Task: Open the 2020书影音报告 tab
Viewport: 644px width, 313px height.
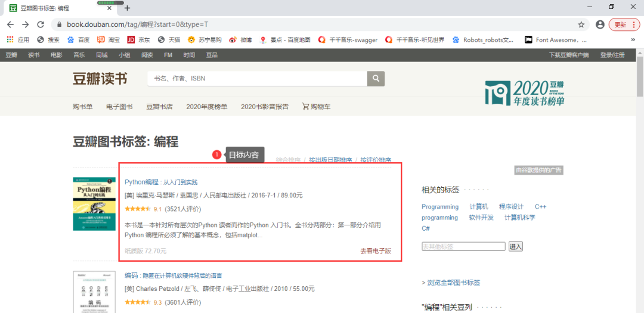Action: pos(265,107)
